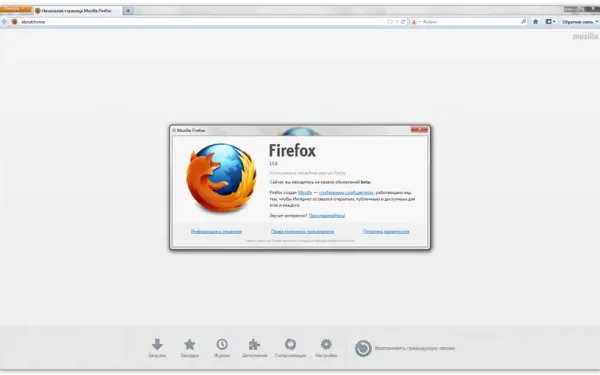Open Downloads (Загрузки) from start page
Viewport: 600px width, 375px height.
coord(157,348)
